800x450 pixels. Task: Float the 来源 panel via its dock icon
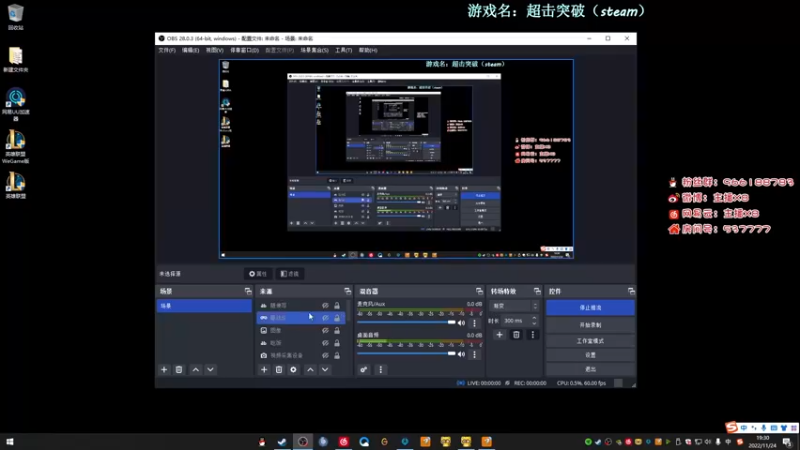pos(347,291)
